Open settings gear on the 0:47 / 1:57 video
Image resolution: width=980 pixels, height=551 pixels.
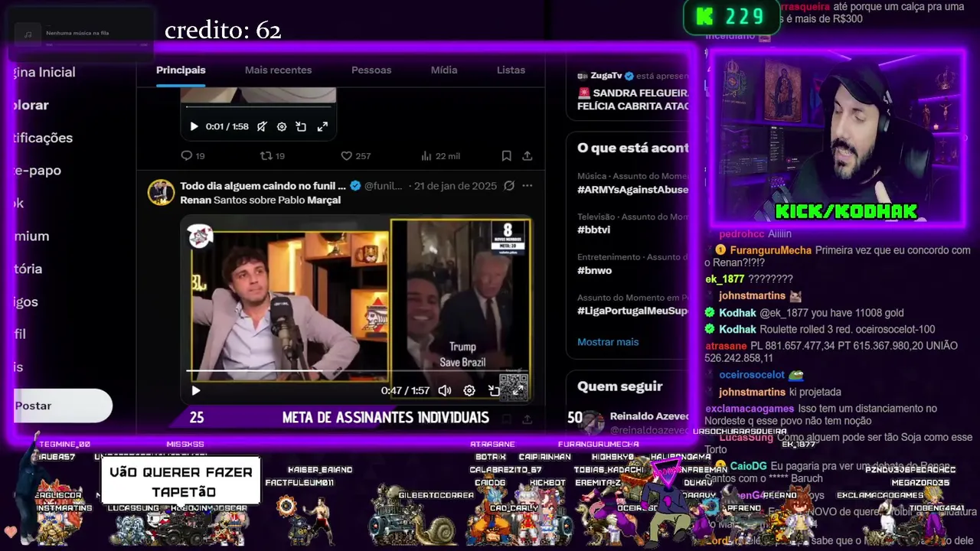pos(469,390)
